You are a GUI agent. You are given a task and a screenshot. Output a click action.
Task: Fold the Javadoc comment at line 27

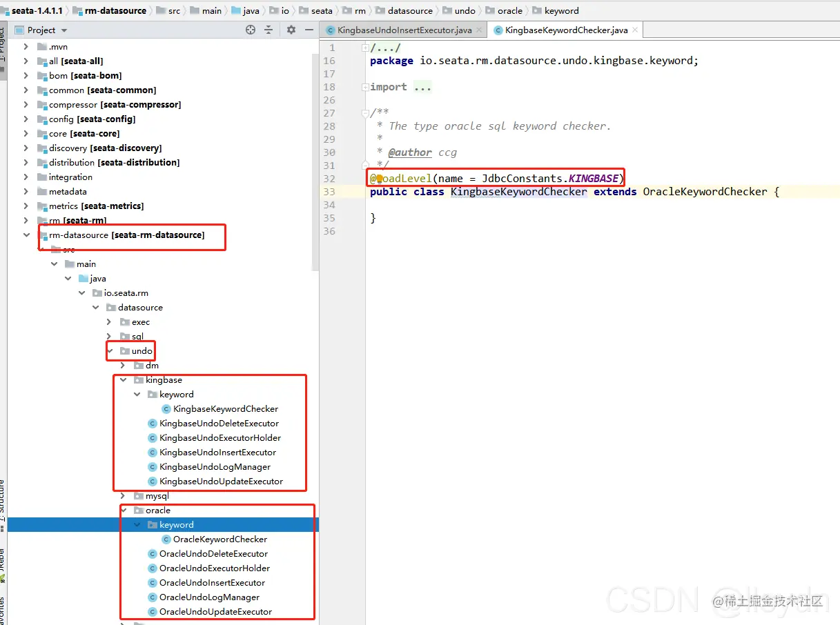click(x=365, y=113)
